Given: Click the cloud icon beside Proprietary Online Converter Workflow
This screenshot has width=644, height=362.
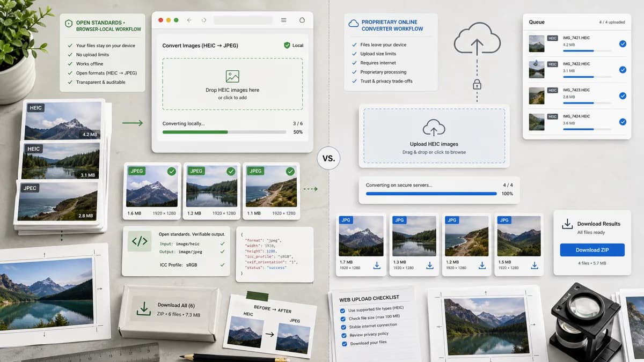Looking at the screenshot, I should point(353,23).
